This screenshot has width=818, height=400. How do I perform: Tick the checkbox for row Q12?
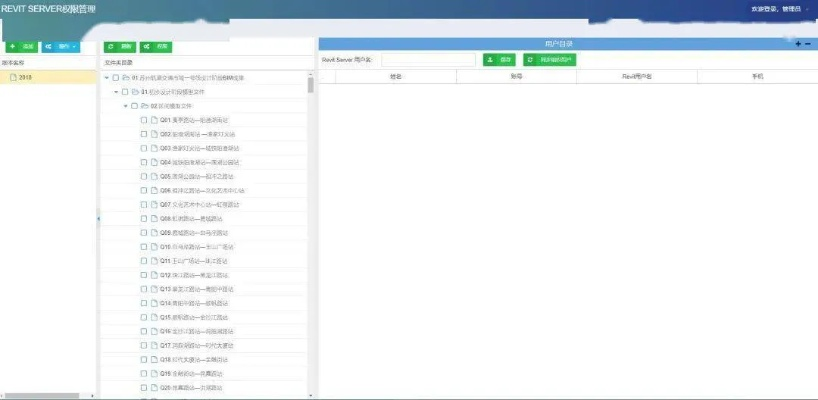(x=144, y=275)
